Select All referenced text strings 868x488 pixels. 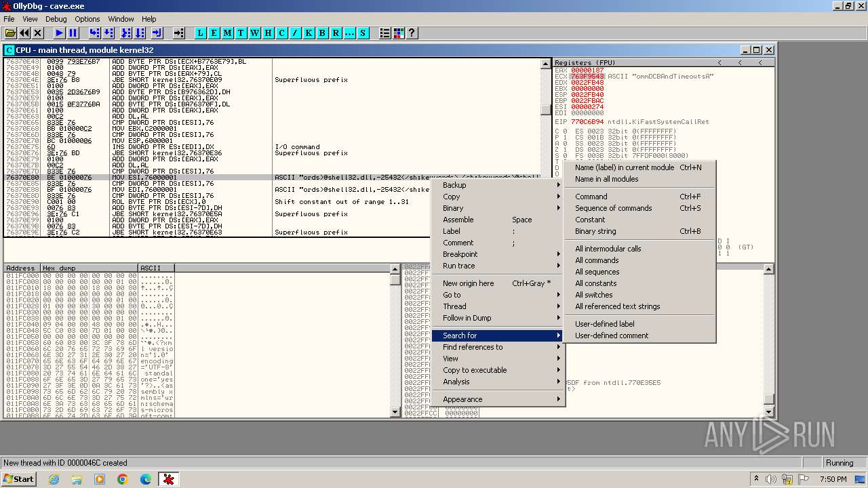tap(639, 306)
